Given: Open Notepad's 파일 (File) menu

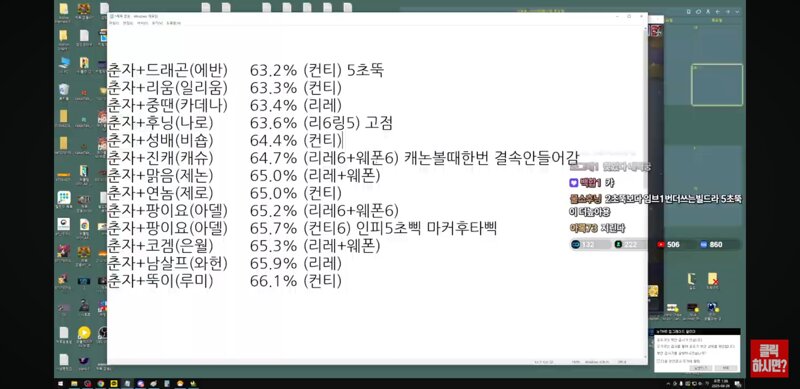Looking at the screenshot, I should click(x=113, y=23).
